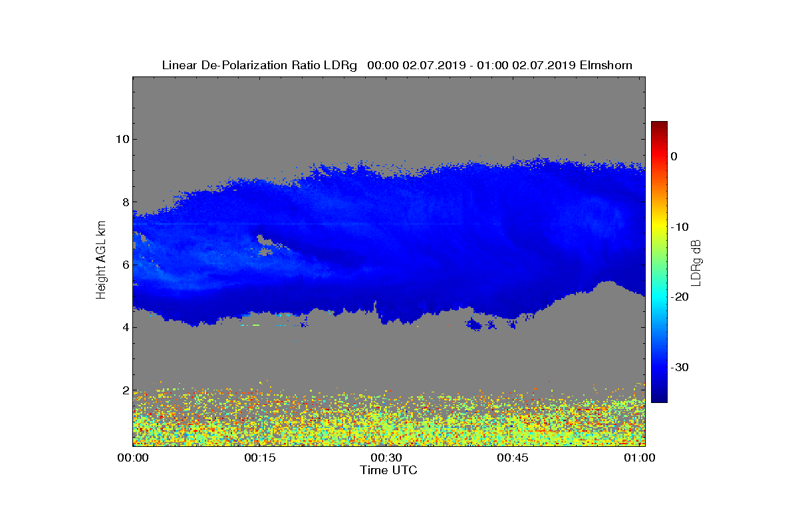
Task: Click the 'Height AGL km' y-axis label
Action: tap(101, 261)
